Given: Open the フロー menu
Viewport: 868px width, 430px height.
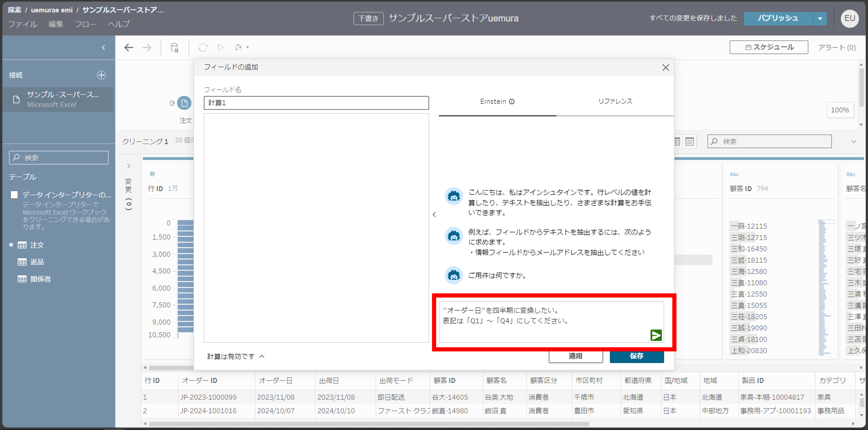Looking at the screenshot, I should click(x=85, y=24).
